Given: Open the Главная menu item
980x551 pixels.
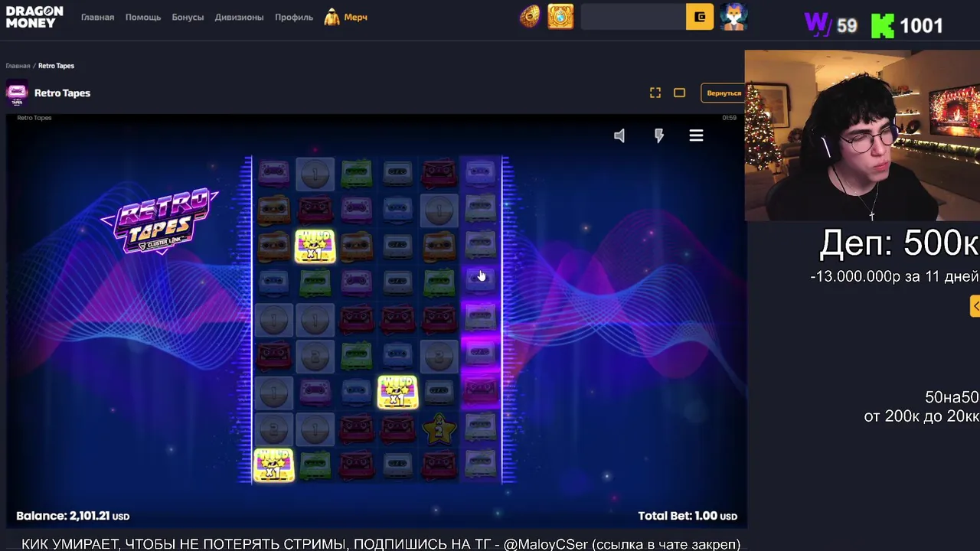Looking at the screenshot, I should [x=97, y=17].
